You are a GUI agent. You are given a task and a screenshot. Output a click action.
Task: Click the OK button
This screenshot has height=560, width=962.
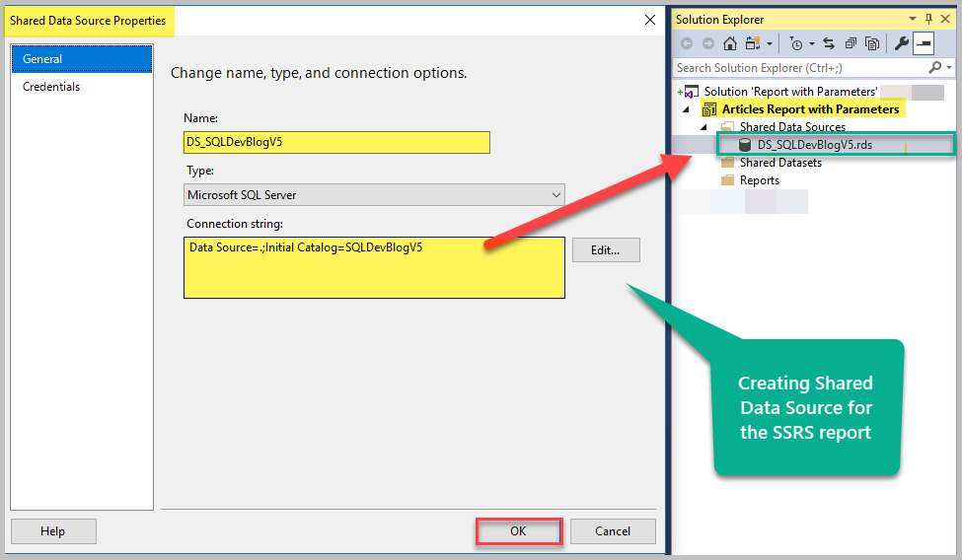click(518, 531)
